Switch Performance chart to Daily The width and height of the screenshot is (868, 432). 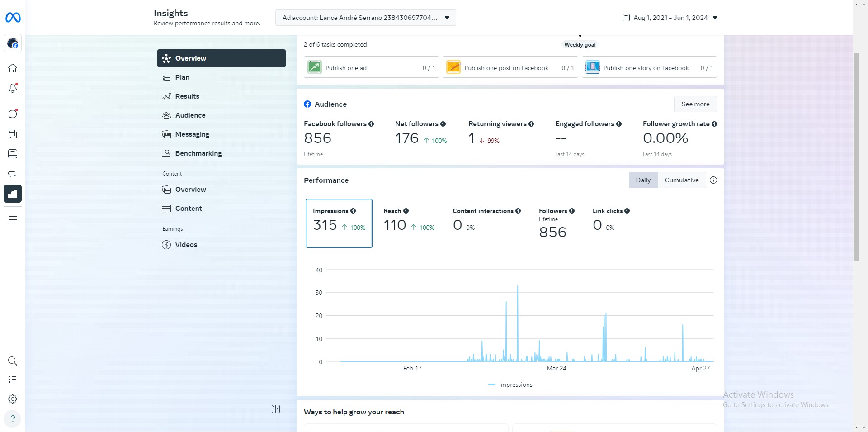(x=643, y=180)
